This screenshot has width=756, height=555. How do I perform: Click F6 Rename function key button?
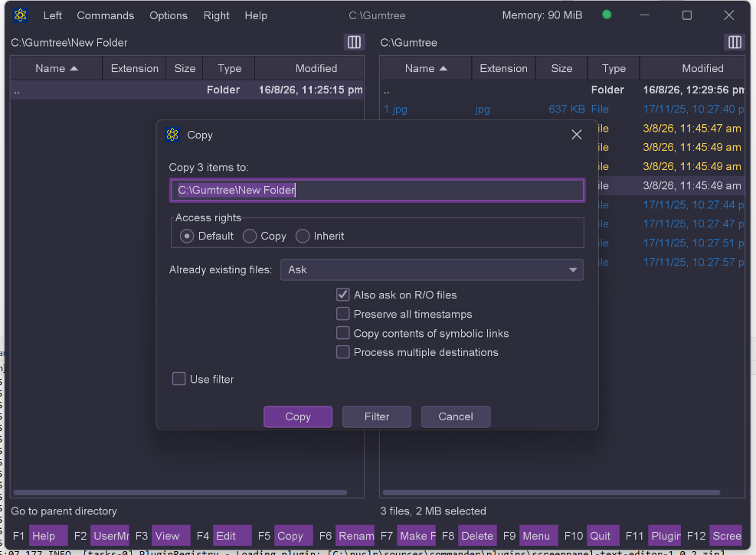[x=355, y=536]
